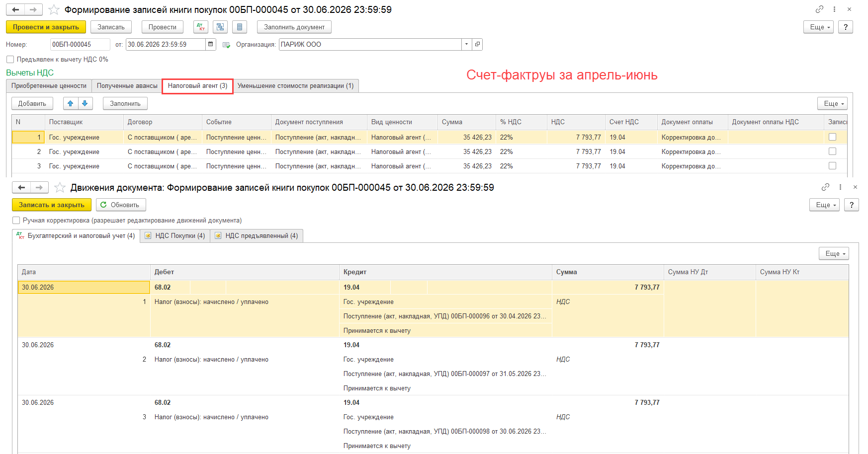Expand the Организация dropdown list
This screenshot has width=868, height=454.
[466, 44]
